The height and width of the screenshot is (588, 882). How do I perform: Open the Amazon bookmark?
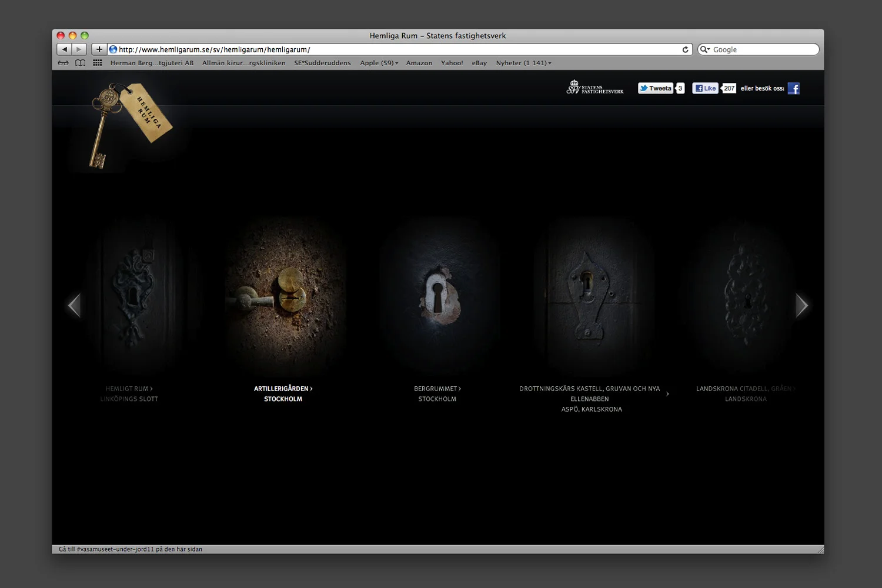coord(419,63)
